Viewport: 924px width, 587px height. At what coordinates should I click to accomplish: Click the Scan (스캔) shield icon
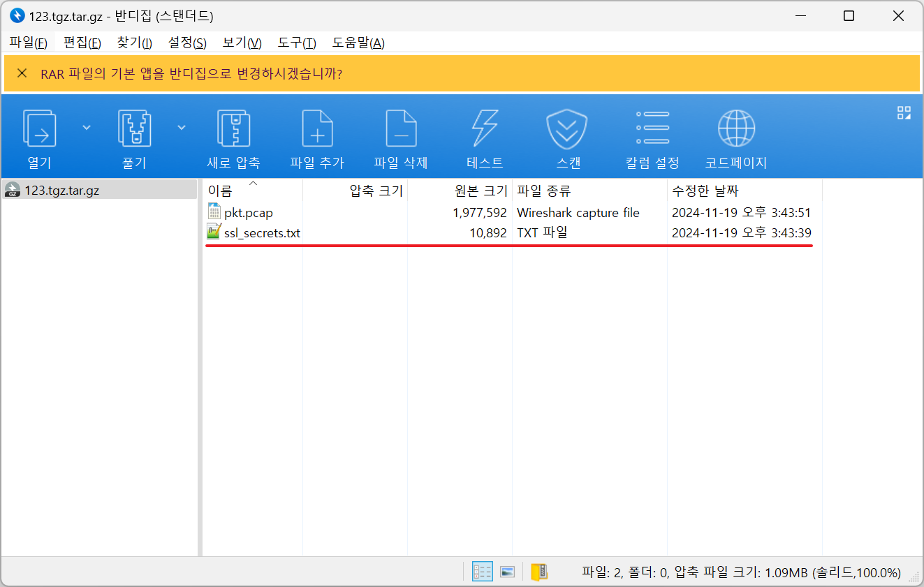(567, 128)
